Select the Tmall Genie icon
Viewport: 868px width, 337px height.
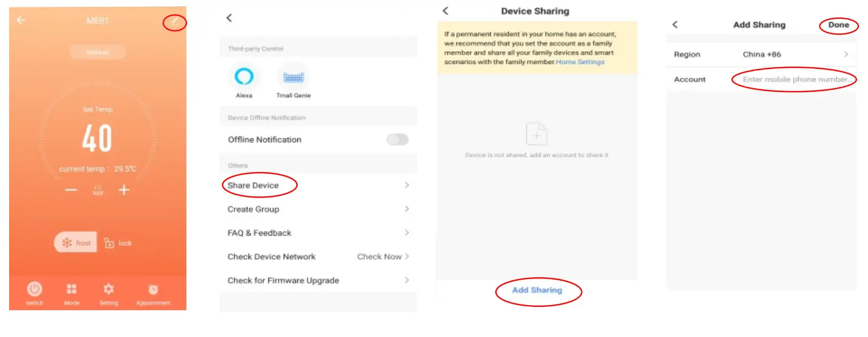point(293,77)
